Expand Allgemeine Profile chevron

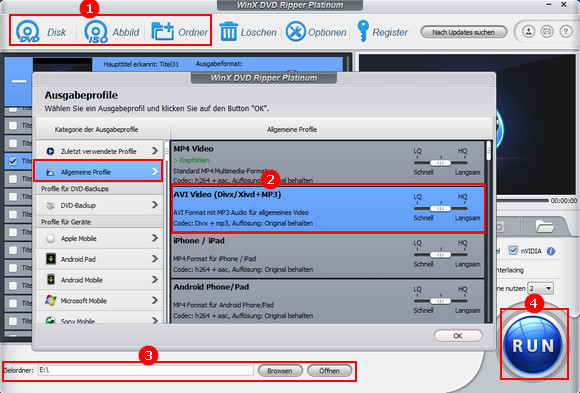pos(155,172)
